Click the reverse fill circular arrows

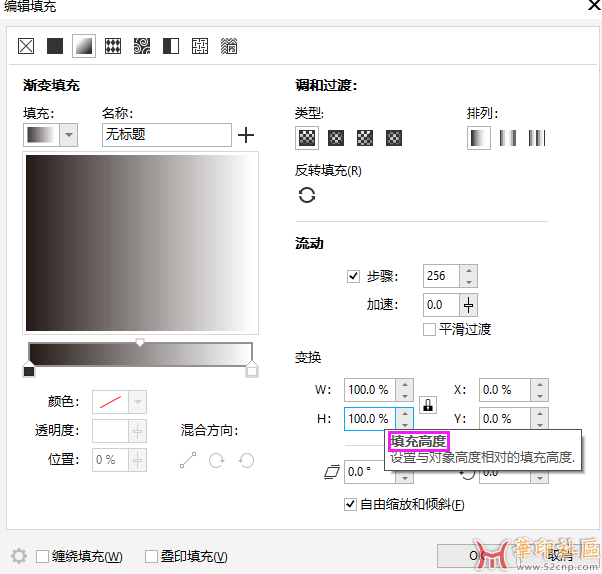pyautogui.click(x=307, y=195)
